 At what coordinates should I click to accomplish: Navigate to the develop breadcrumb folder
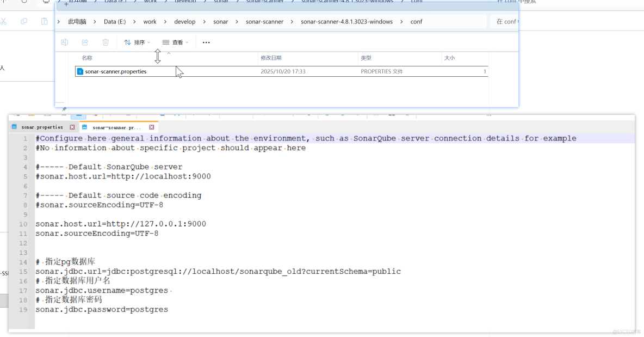coord(185,21)
